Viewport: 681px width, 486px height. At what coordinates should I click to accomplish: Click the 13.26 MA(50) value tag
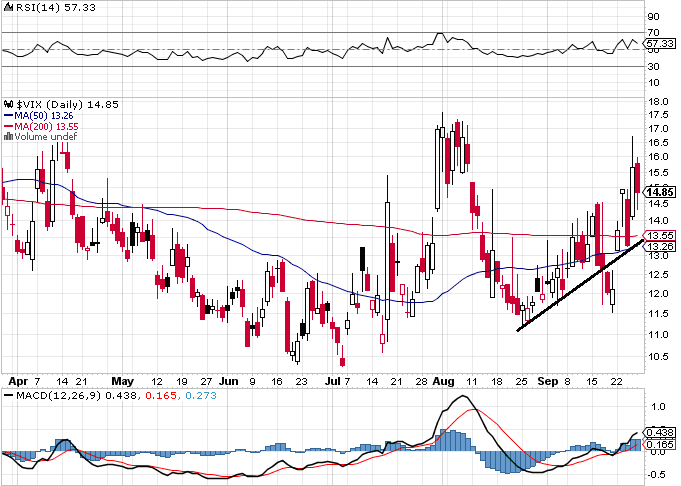[x=660, y=247]
